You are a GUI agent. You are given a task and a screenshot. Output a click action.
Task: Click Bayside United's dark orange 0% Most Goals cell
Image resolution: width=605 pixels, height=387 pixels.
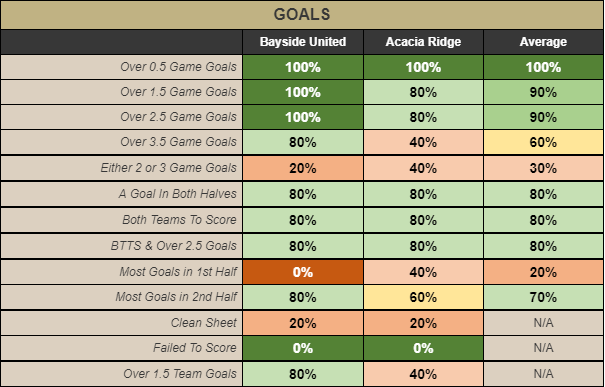(x=303, y=272)
